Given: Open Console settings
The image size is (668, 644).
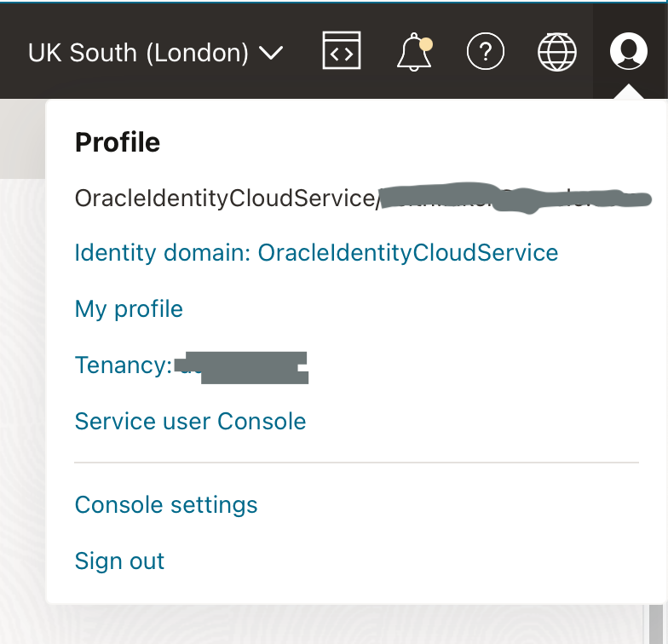Looking at the screenshot, I should pyautogui.click(x=166, y=505).
